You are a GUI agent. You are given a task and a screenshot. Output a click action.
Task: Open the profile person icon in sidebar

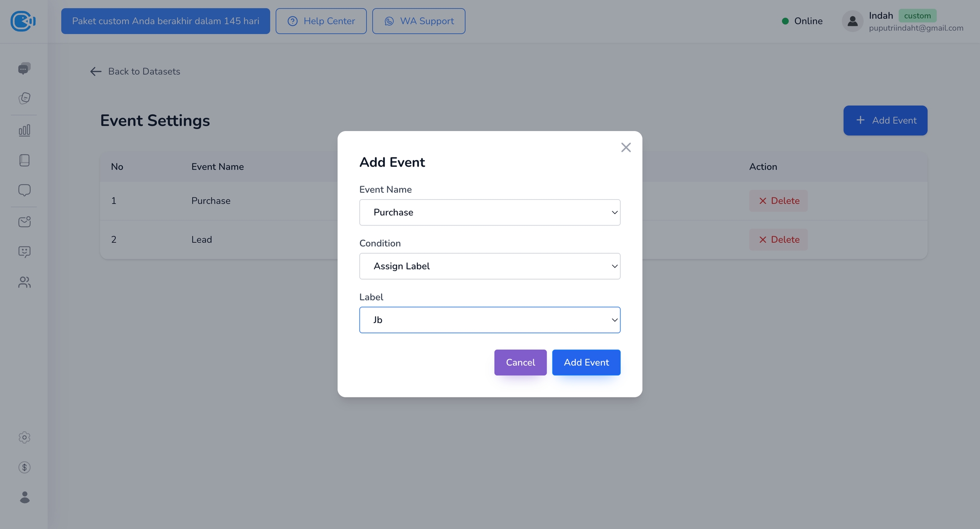[24, 497]
